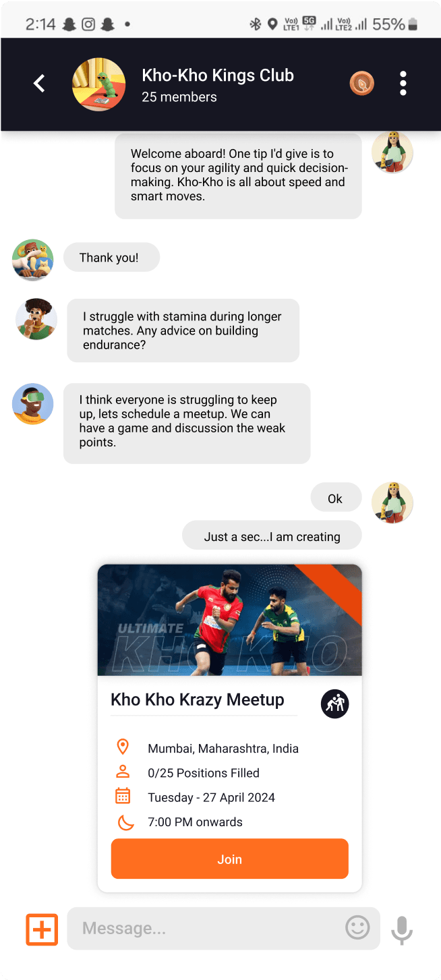Tap the orange badge icon in header
This screenshot has height=980, width=441.
362,84
